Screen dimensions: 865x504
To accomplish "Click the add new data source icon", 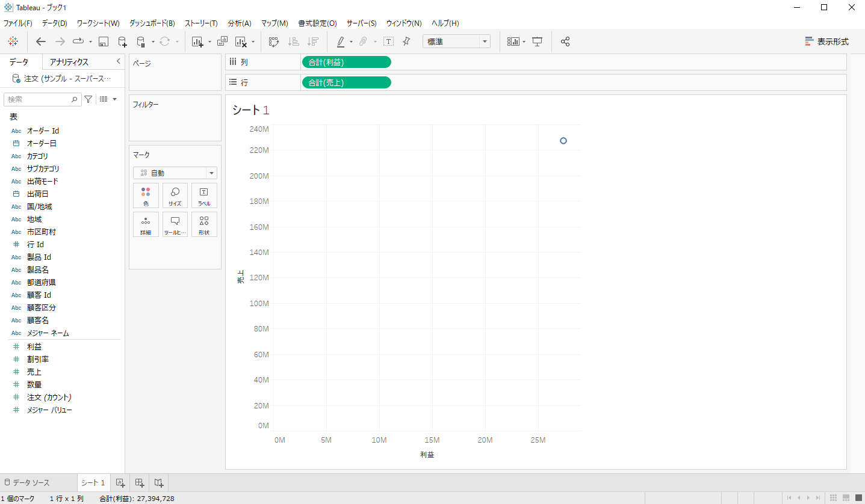I will coord(122,41).
